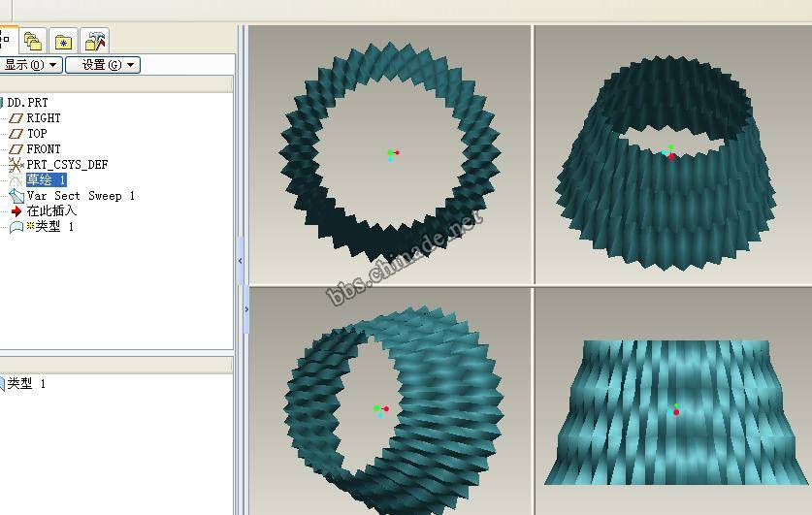This screenshot has width=812, height=515.
Task: Select the 草绘 1 sketch feature
Action: [x=47, y=179]
